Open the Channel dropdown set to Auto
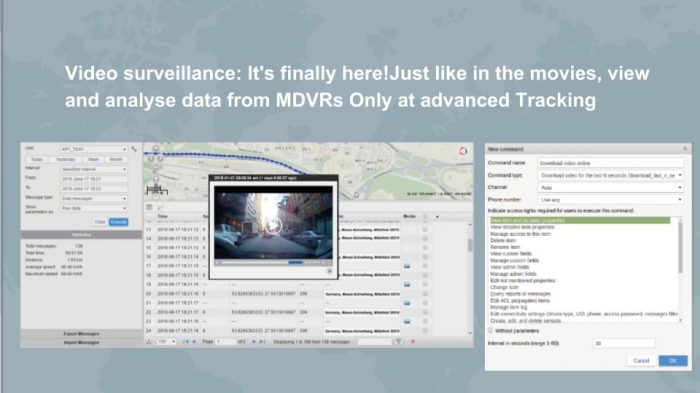 tap(610, 188)
